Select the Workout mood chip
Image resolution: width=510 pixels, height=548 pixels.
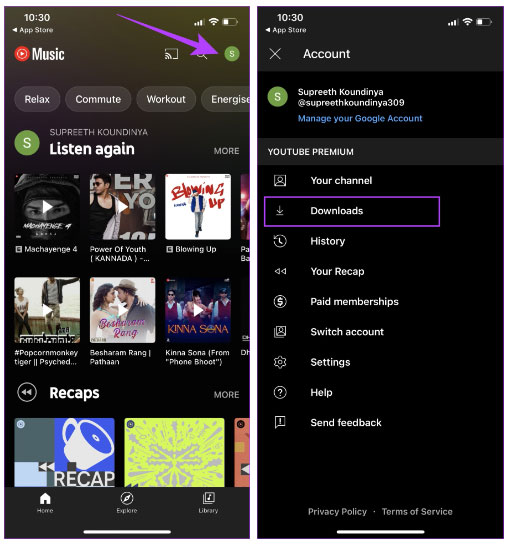(x=166, y=99)
